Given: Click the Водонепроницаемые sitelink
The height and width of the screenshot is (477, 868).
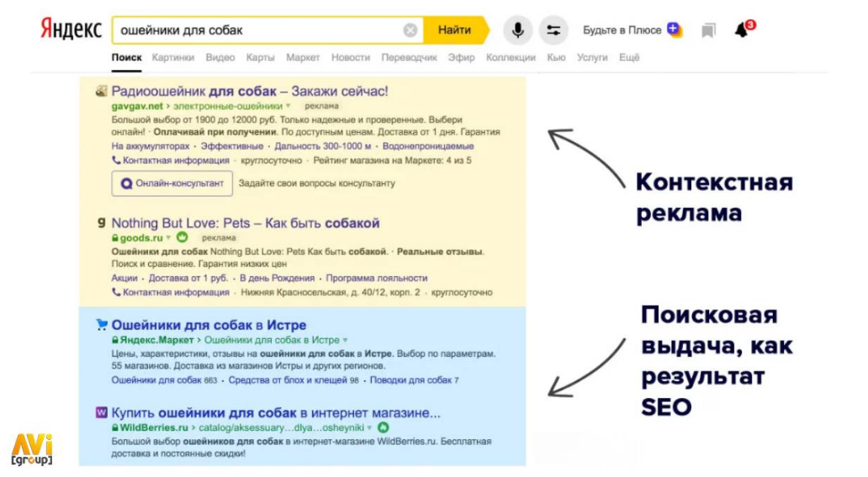Looking at the screenshot, I should tap(428, 146).
